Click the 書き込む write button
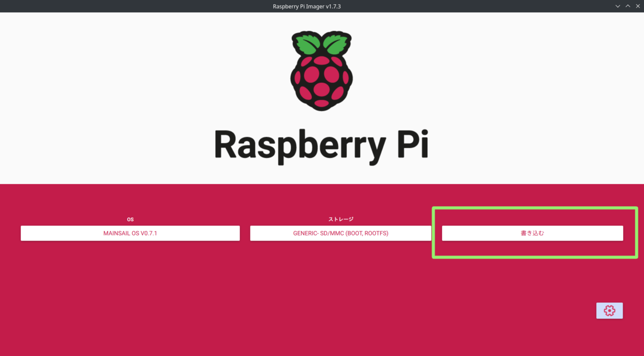The image size is (644, 356). pyautogui.click(x=532, y=233)
